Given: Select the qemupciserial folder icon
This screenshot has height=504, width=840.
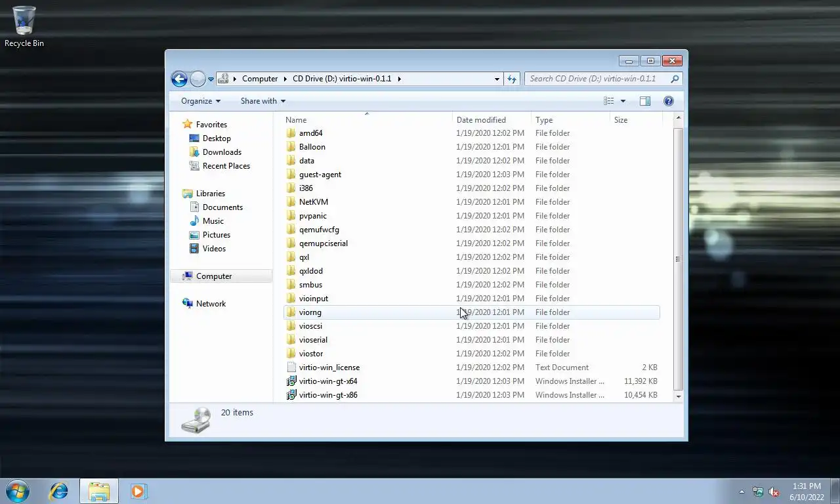Looking at the screenshot, I should 291,243.
